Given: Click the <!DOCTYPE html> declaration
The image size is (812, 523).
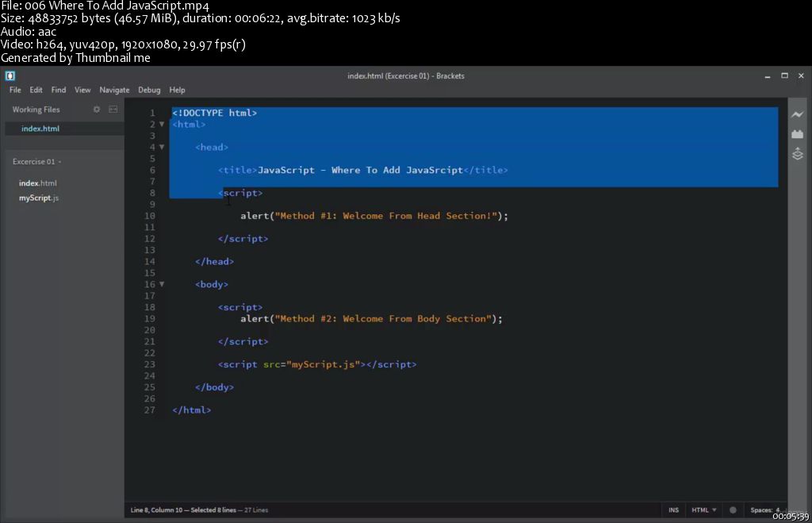Looking at the screenshot, I should click(x=214, y=113).
